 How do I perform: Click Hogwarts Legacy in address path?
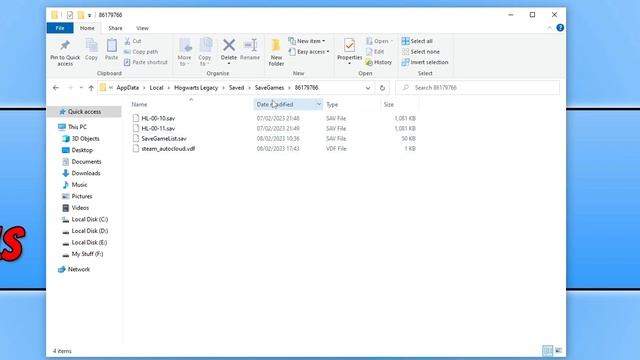pos(196,88)
